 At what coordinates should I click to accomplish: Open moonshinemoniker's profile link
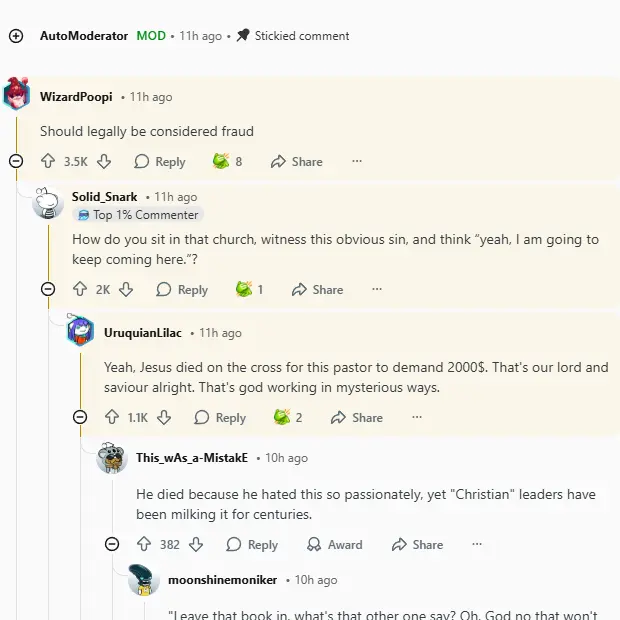point(222,580)
